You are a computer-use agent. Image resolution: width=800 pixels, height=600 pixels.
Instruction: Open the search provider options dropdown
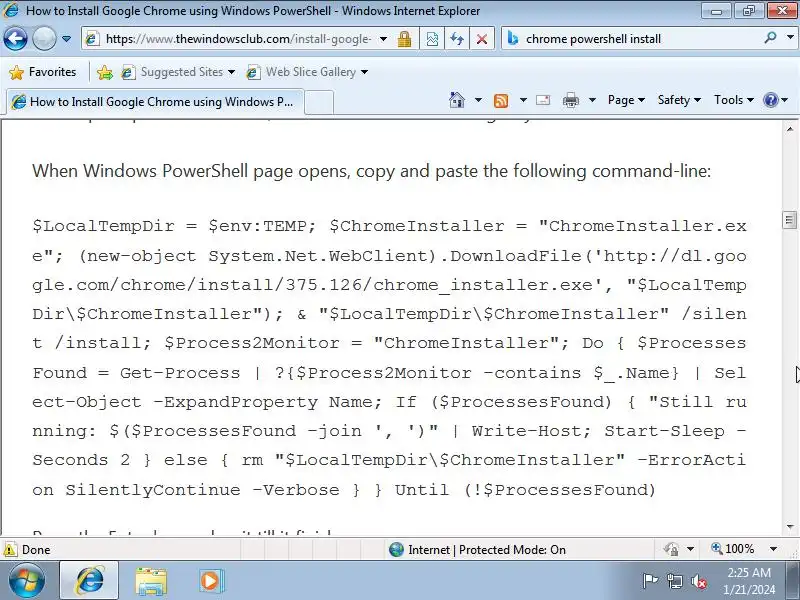tap(790, 38)
